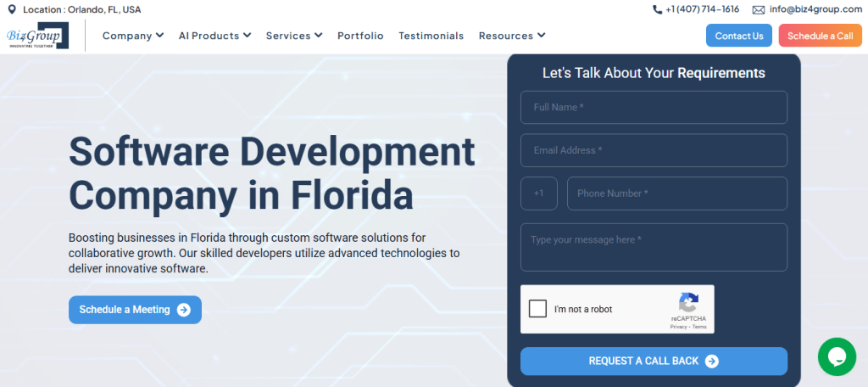Click the info@biz4group.com email link
The height and width of the screenshot is (387, 868).
[815, 9]
